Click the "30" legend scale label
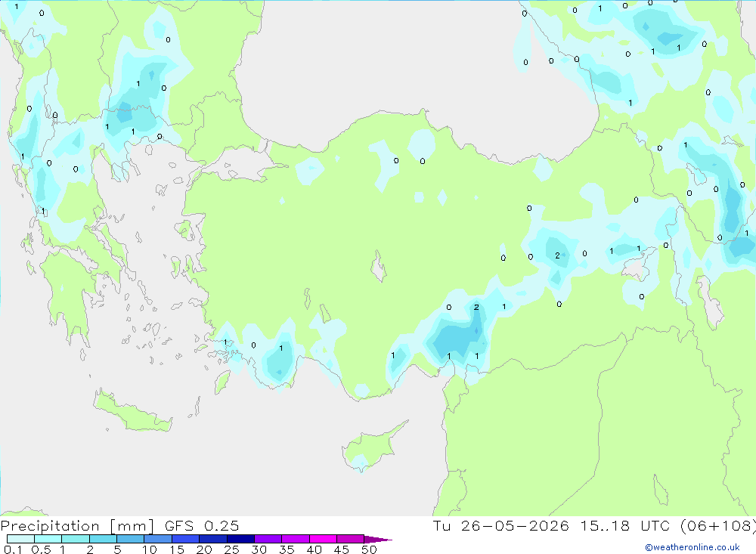756x554 pixels. [x=259, y=549]
